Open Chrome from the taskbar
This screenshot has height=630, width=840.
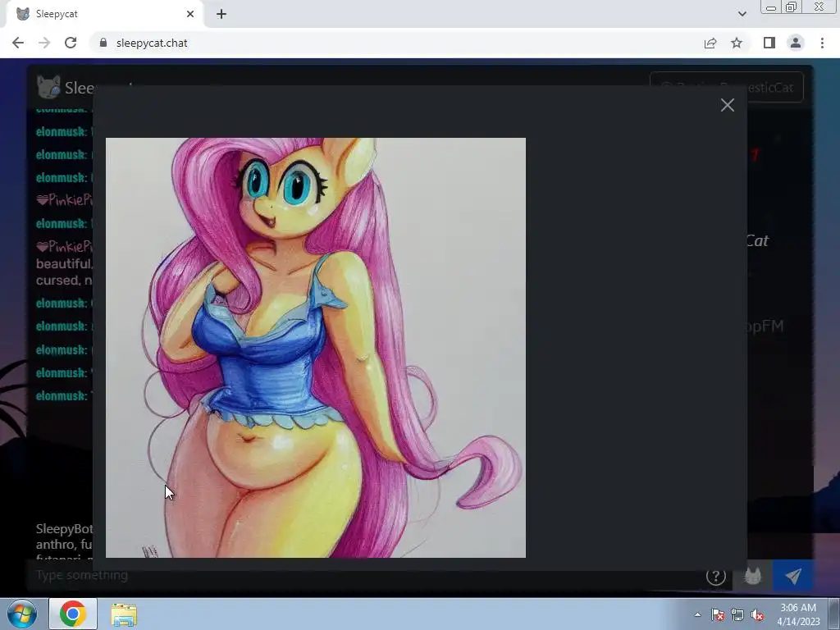click(x=73, y=614)
